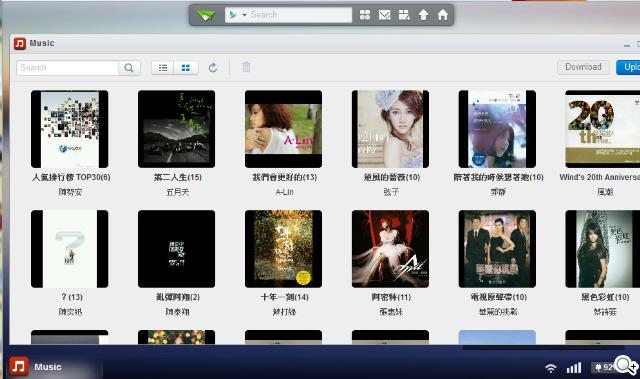Open the TOP30(6) album cover
The width and height of the screenshot is (640, 379).
(x=70, y=129)
